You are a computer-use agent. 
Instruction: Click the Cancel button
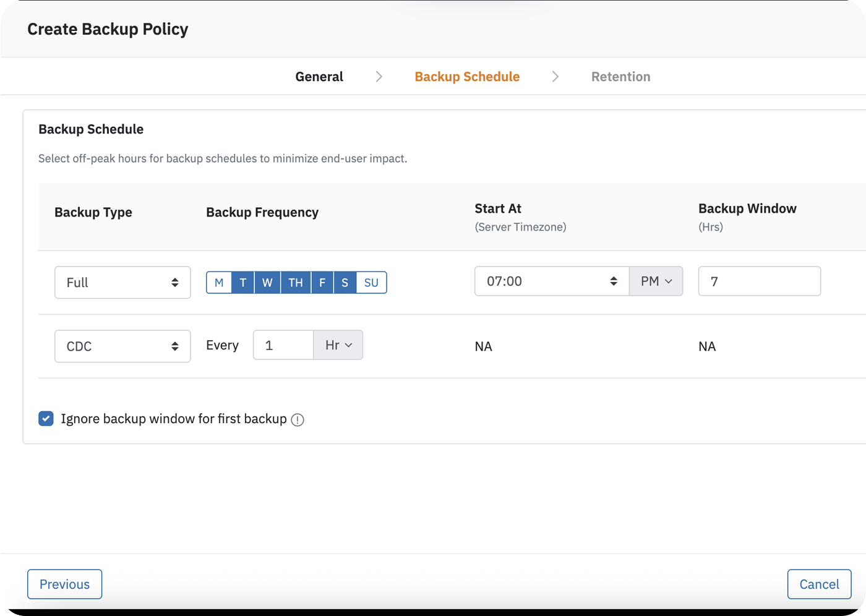click(819, 584)
